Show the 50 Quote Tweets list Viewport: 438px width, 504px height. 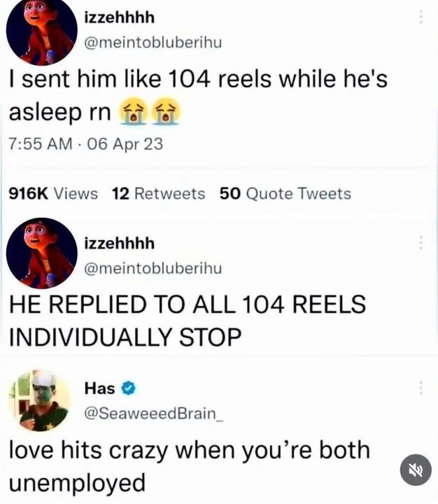point(285,193)
